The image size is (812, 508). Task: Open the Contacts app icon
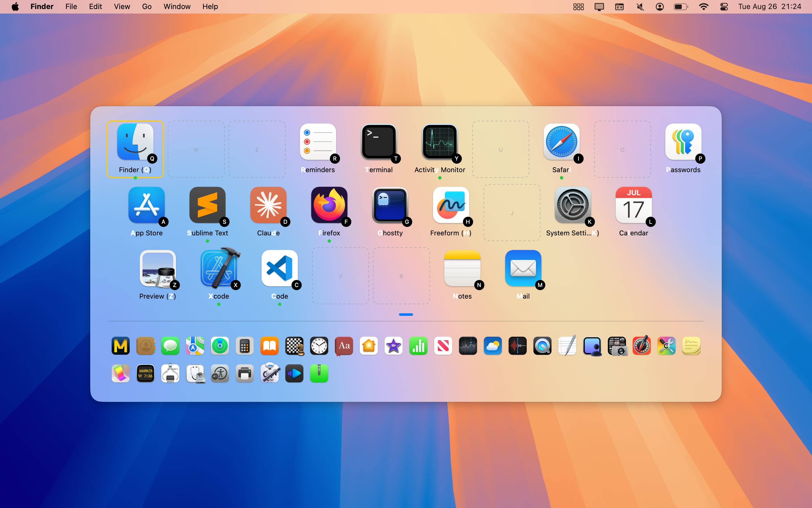click(x=145, y=346)
